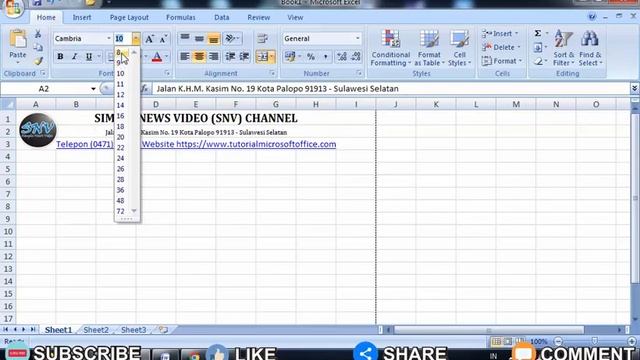Switch to Sheet2 worksheet tab
The width and height of the screenshot is (640, 360).
pos(96,330)
